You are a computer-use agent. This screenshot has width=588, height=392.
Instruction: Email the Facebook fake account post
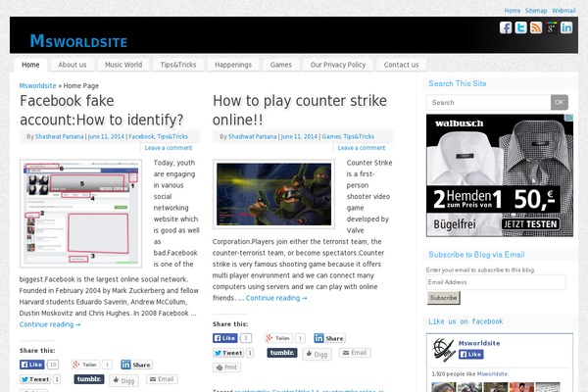click(x=162, y=379)
